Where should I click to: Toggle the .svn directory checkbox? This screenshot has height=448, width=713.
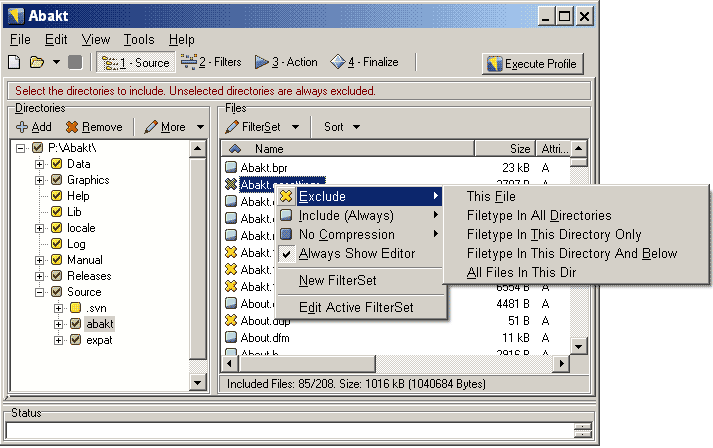coord(75,308)
